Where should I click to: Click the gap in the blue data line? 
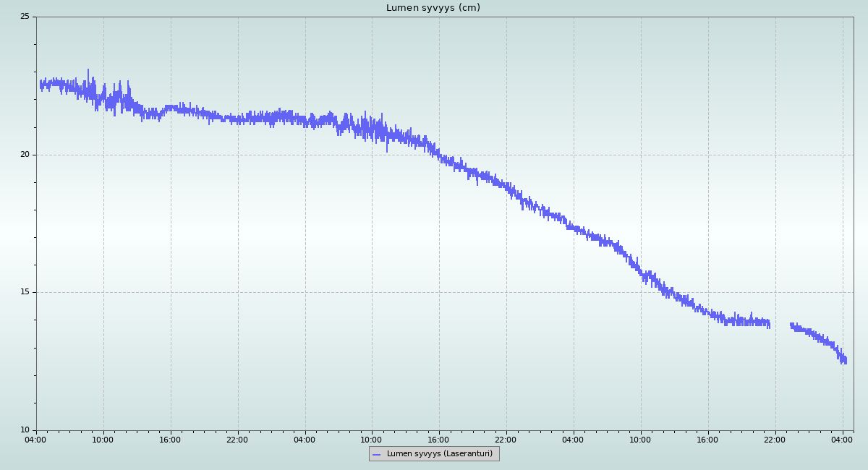pos(780,325)
